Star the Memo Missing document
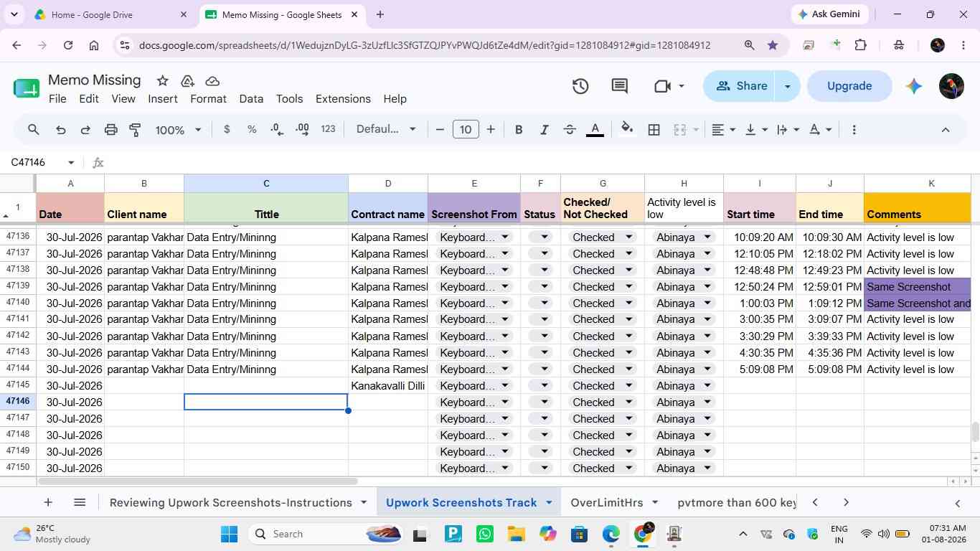The width and height of the screenshot is (980, 551). click(x=162, y=80)
